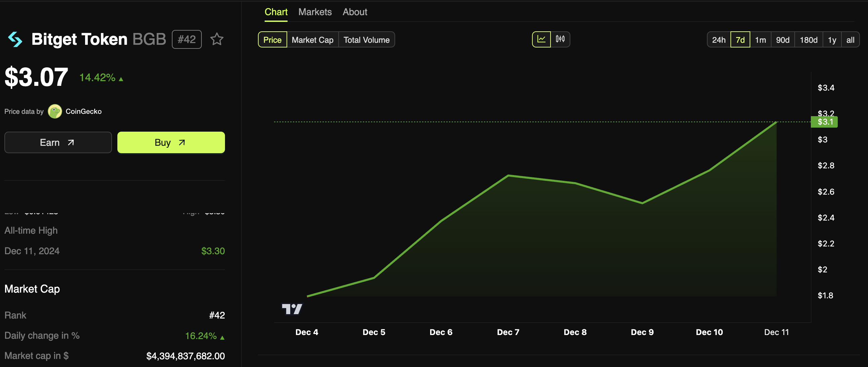Select the Market Cap data toggle
868x367 pixels.
pyautogui.click(x=312, y=40)
